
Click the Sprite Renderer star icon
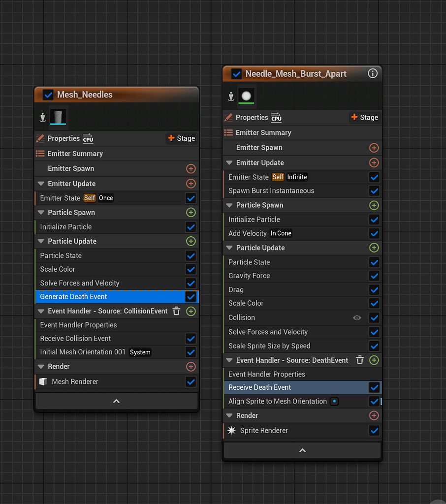point(231,431)
